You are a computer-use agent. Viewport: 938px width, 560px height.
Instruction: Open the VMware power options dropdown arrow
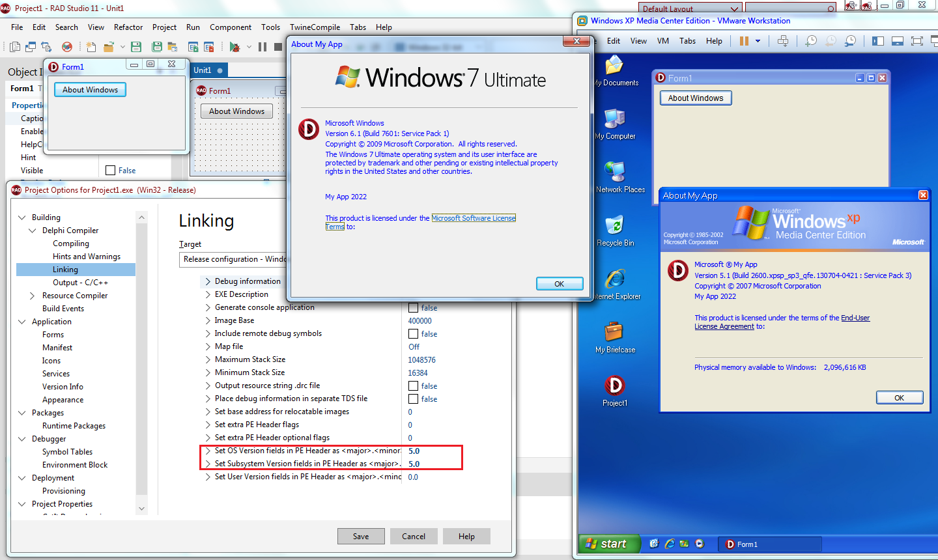coord(758,41)
